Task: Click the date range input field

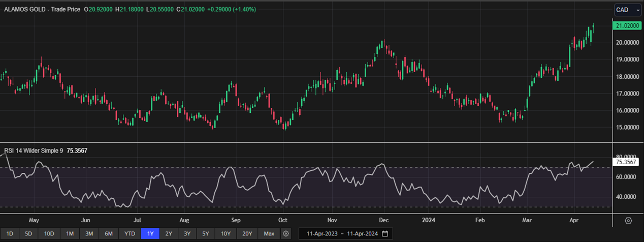Action: click(339, 233)
